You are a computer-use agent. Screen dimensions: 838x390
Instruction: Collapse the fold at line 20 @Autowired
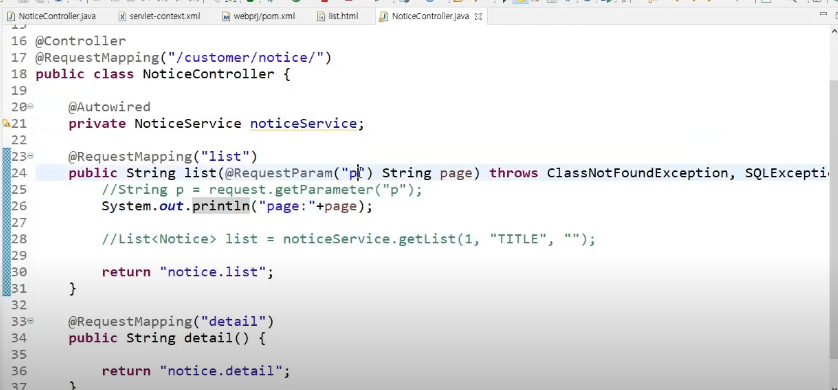[30, 107]
